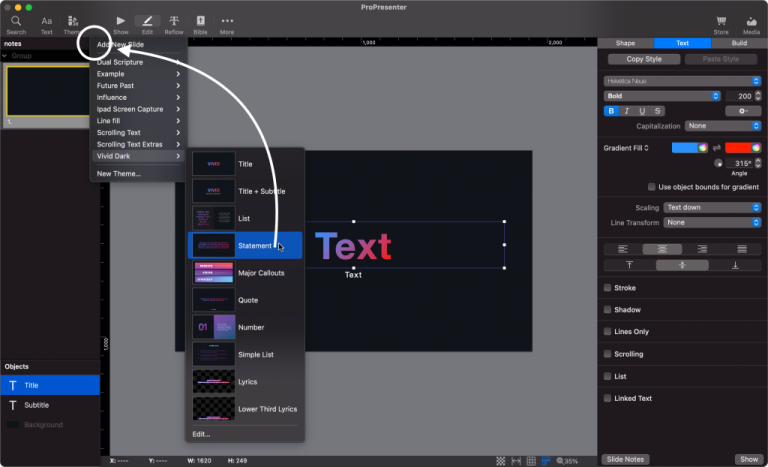Toggle the italic text style button
The image size is (768, 467).
click(x=626, y=111)
